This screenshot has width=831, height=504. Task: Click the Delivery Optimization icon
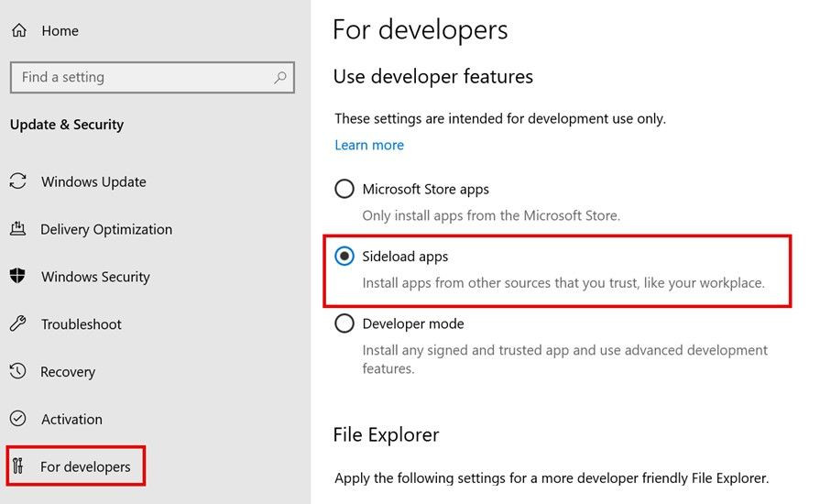[x=17, y=228]
